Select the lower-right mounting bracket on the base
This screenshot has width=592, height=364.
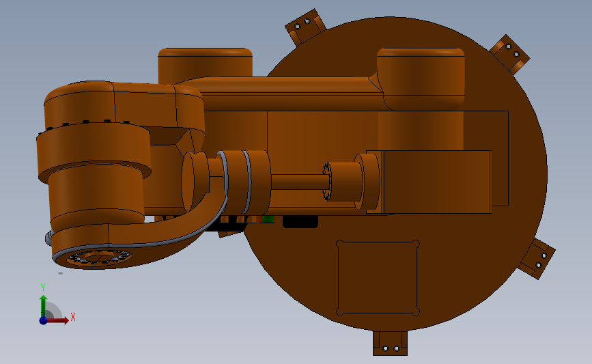(x=537, y=259)
